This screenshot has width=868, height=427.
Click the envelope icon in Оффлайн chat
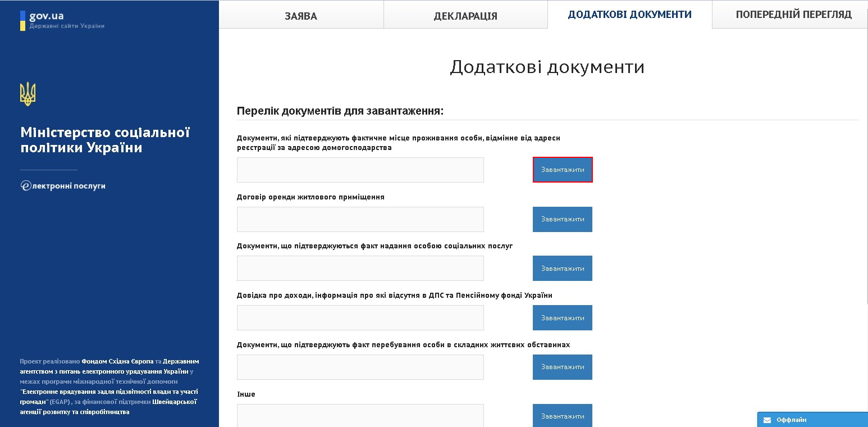click(767, 420)
